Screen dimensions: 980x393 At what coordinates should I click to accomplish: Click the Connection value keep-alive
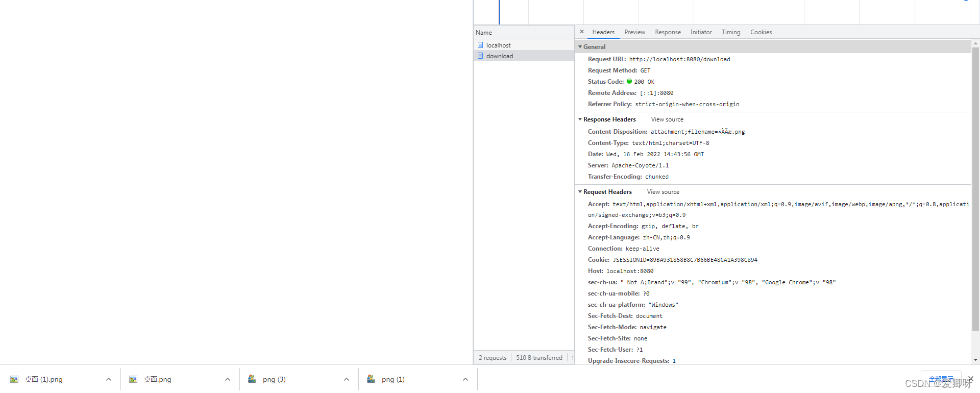(642, 249)
